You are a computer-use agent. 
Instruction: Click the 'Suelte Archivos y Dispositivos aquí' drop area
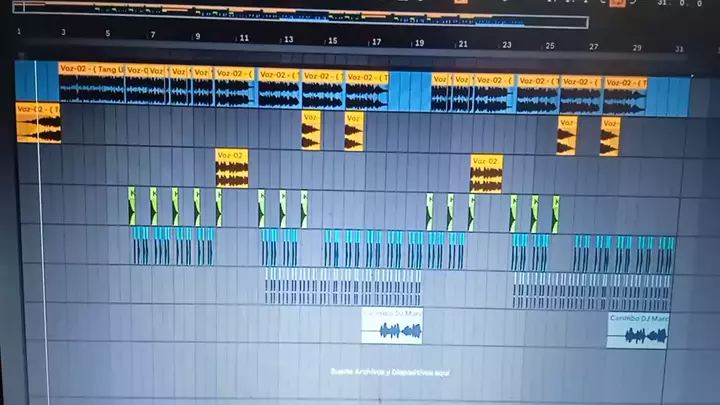(390, 372)
